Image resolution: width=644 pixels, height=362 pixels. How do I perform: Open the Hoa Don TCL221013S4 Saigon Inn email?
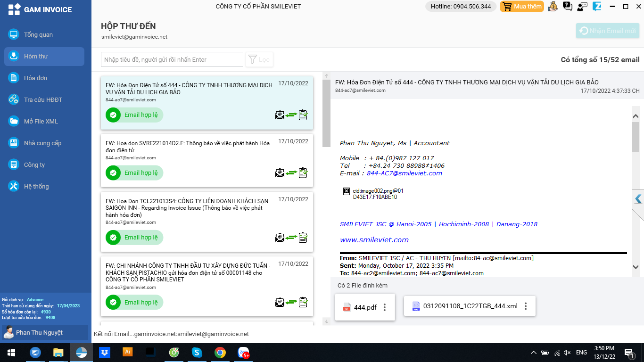[207, 222]
